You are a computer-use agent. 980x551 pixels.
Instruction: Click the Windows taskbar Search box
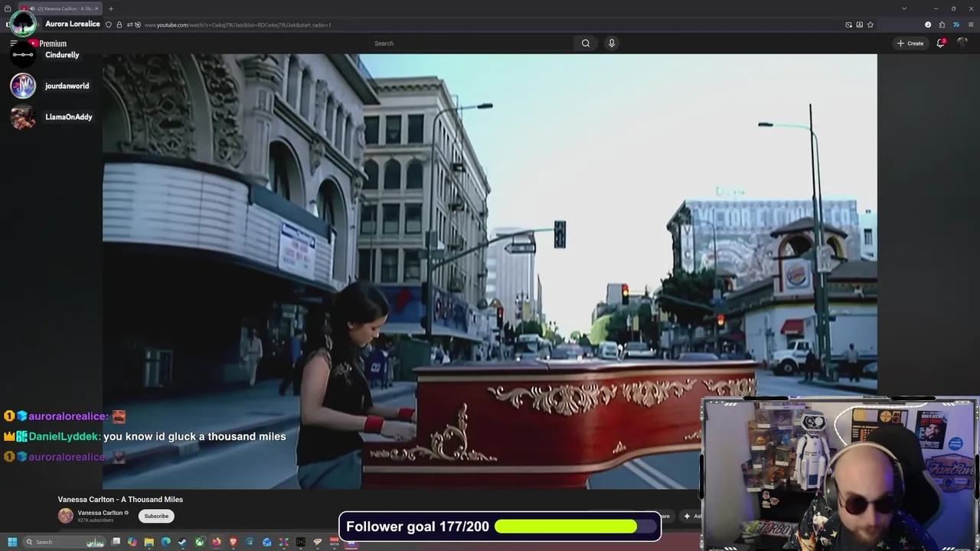(x=64, y=542)
